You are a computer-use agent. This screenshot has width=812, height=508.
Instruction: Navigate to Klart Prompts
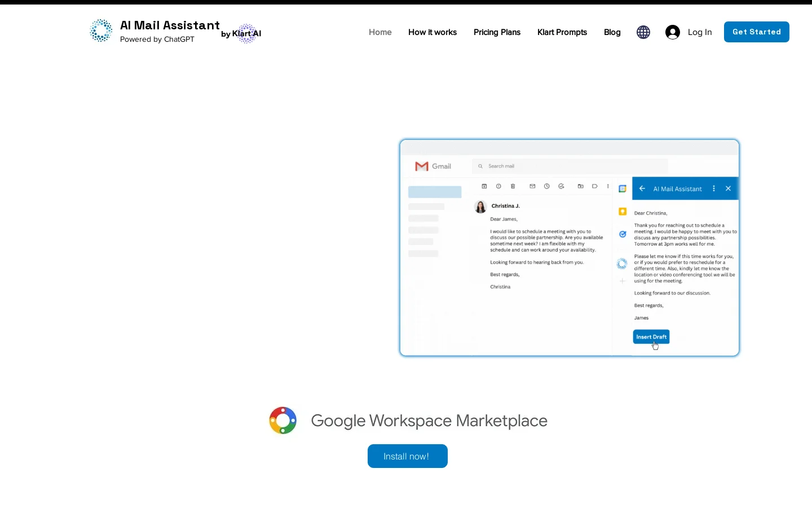[x=562, y=32]
